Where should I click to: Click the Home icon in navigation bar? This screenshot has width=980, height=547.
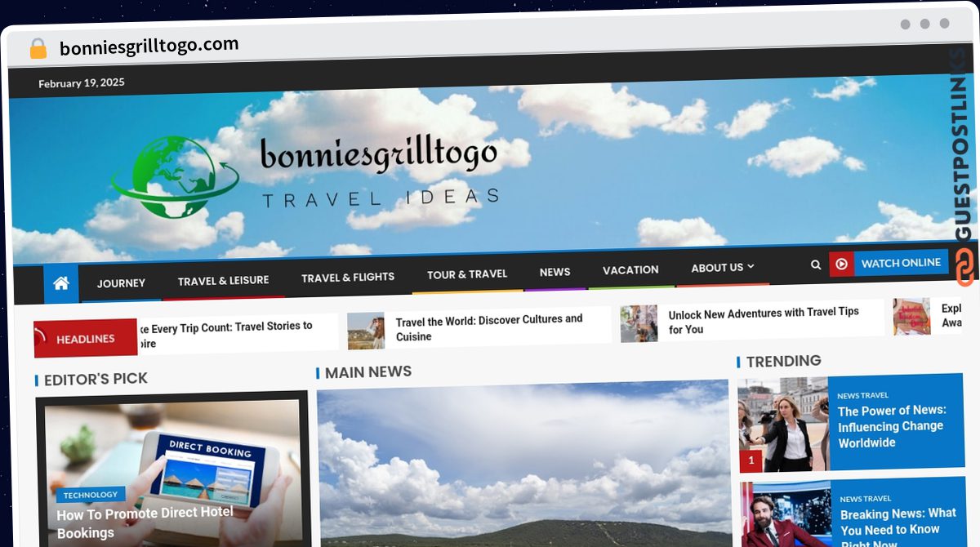click(x=61, y=283)
